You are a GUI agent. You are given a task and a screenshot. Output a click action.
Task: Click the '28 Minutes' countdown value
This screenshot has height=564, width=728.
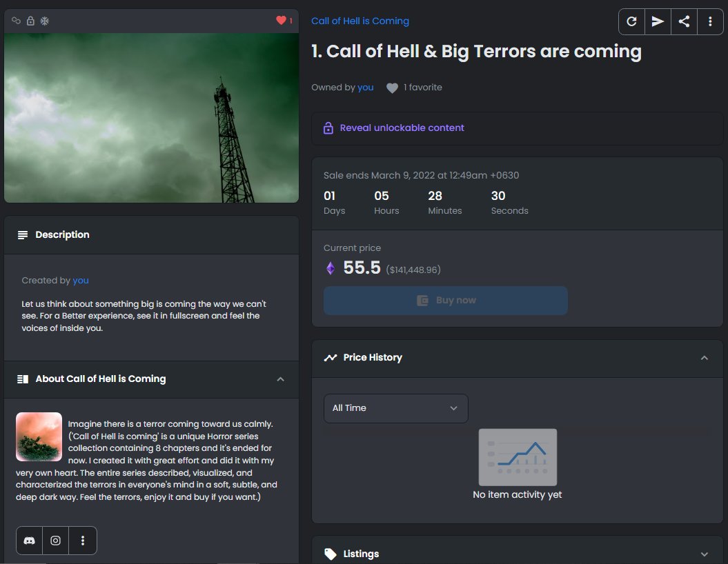pyautogui.click(x=445, y=203)
